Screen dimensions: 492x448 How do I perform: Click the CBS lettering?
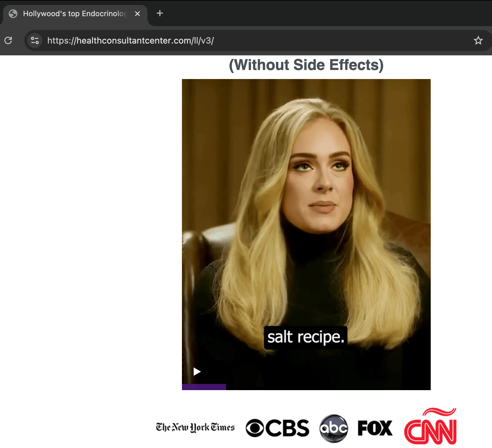(x=288, y=428)
